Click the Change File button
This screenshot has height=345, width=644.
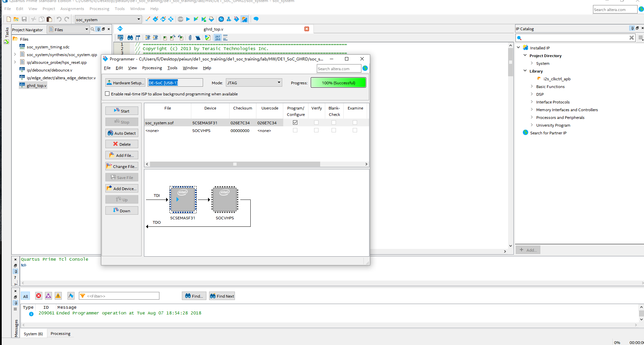(x=122, y=166)
